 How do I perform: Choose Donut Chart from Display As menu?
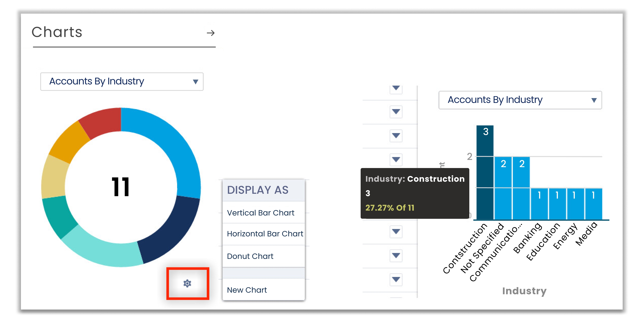250,256
